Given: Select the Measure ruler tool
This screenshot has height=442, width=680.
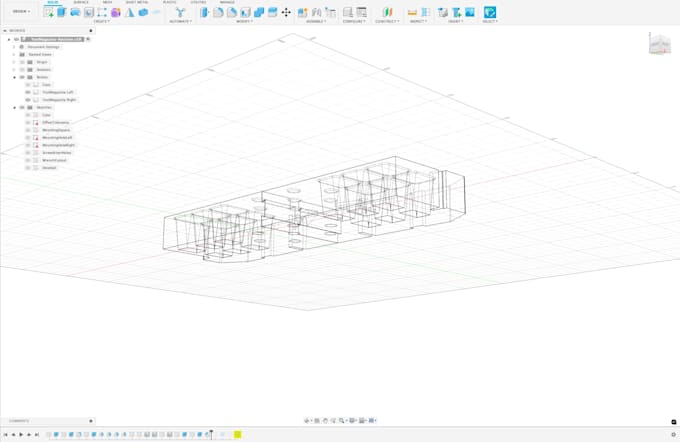Looking at the screenshot, I should point(412,12).
